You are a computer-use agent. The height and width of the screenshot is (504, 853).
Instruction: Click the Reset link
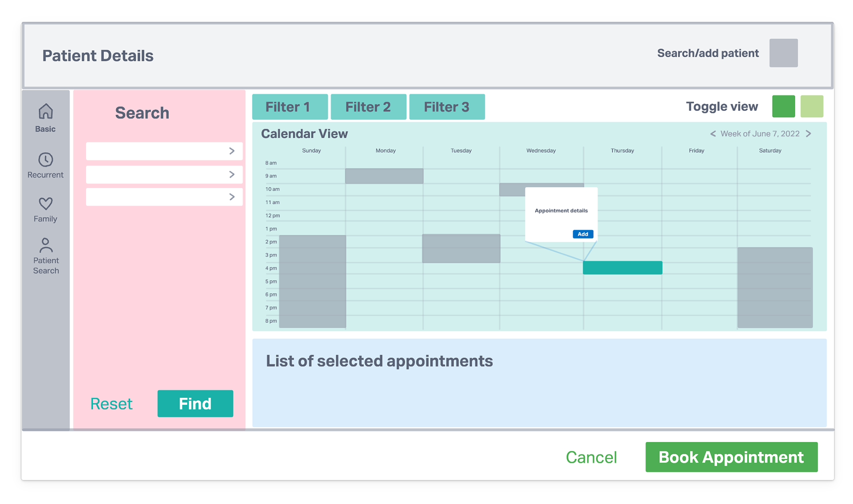[x=111, y=404]
